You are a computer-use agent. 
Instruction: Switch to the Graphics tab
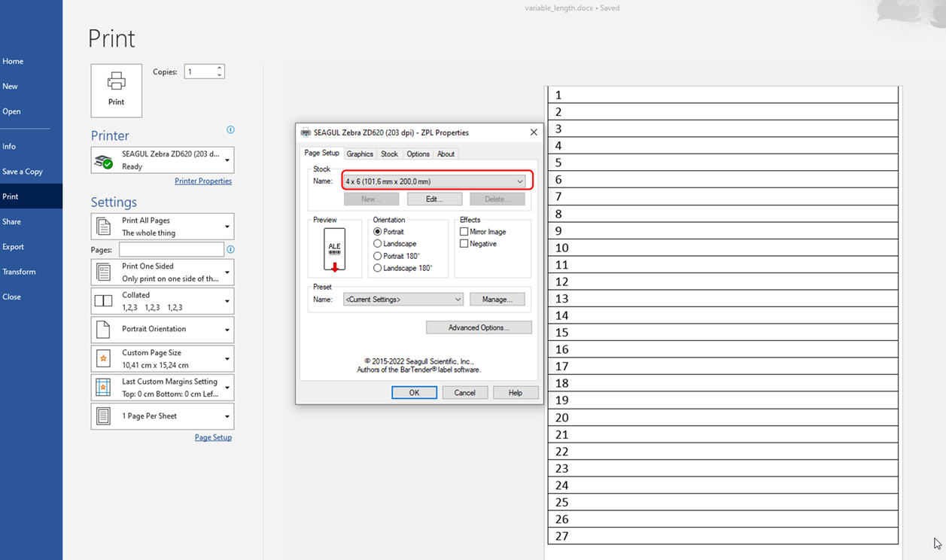360,154
